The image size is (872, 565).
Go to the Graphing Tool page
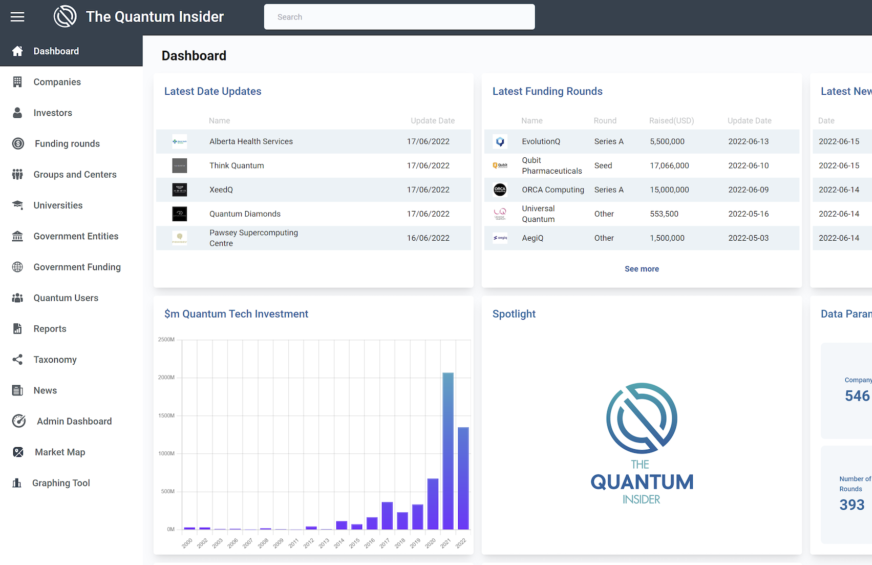[x=61, y=483]
